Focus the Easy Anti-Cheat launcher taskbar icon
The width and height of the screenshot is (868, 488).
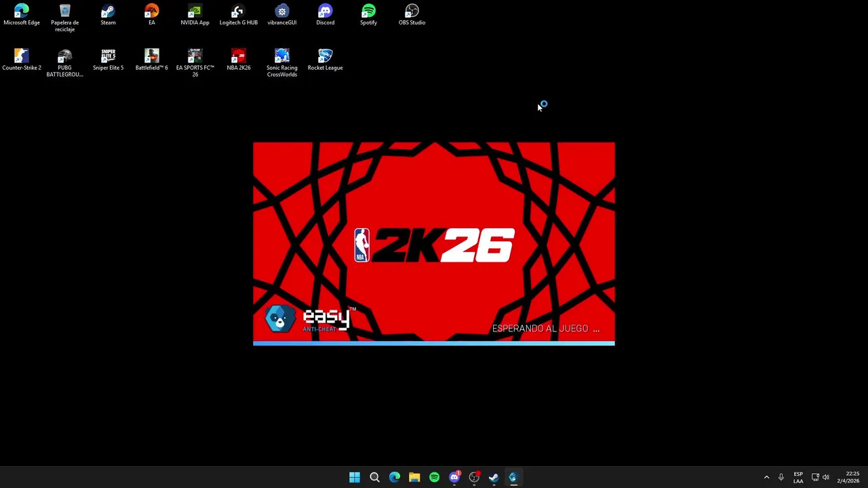(513, 477)
